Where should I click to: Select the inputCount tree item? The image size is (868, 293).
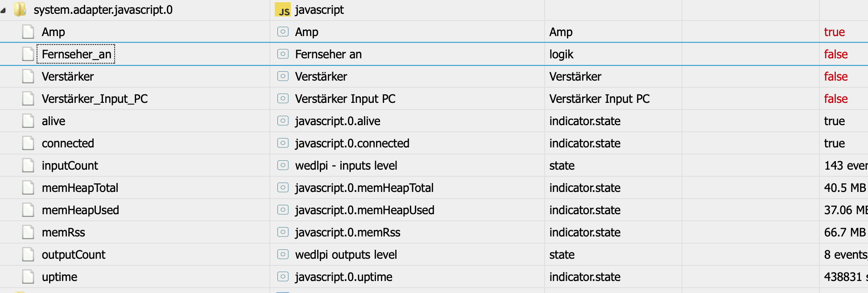click(x=70, y=166)
